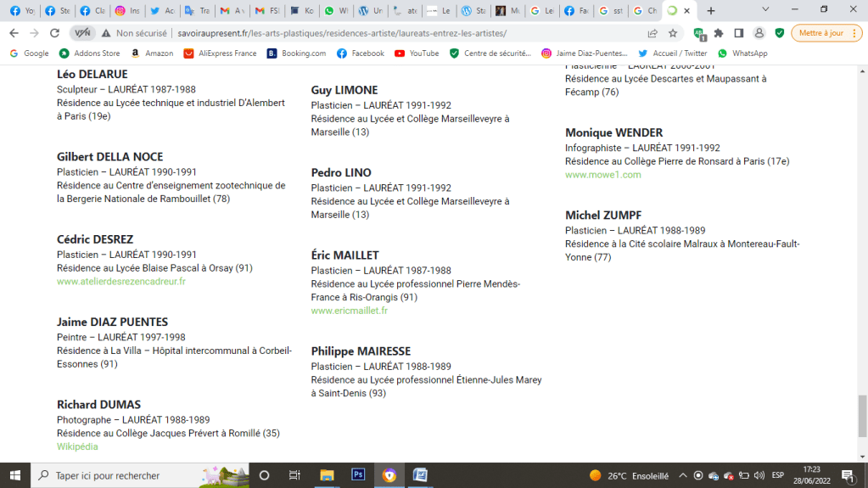Open the YouTube bookmark
The image size is (868, 488).
click(417, 53)
